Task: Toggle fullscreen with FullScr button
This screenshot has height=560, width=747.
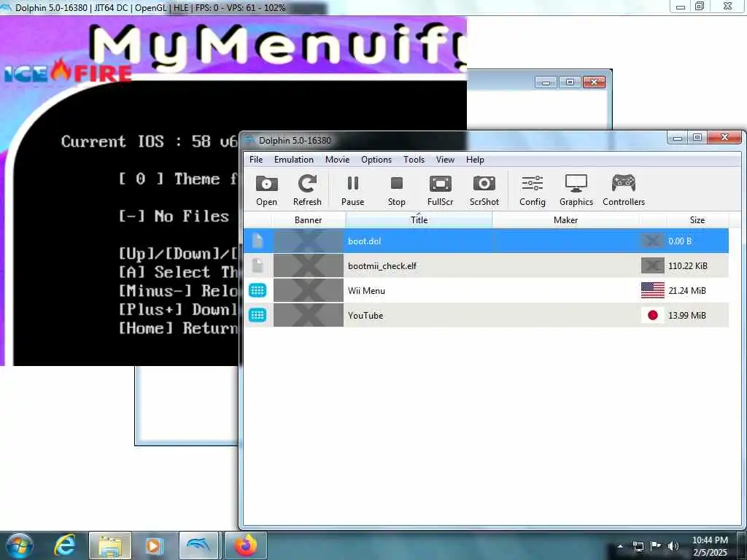Action: coord(440,190)
